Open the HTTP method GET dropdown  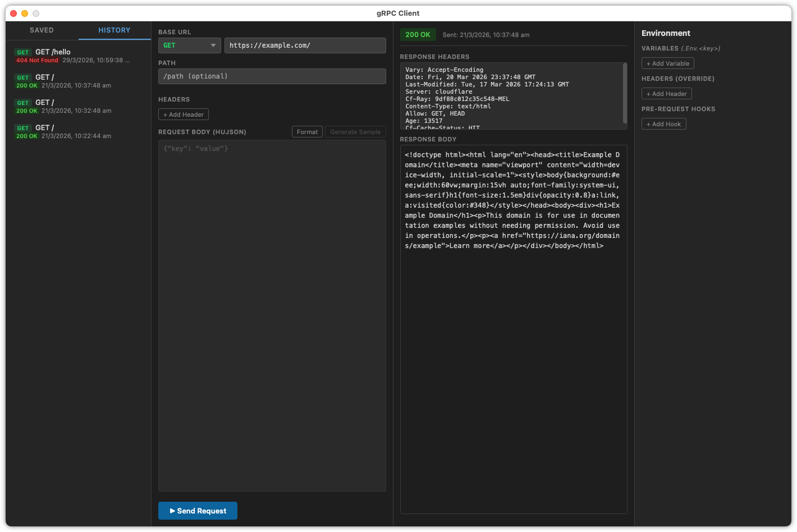pos(189,45)
